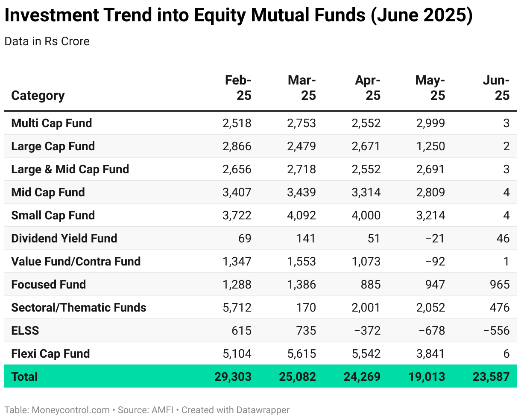The image size is (521, 420).
Task: Click the Total label in green row
Action: [x=24, y=377]
